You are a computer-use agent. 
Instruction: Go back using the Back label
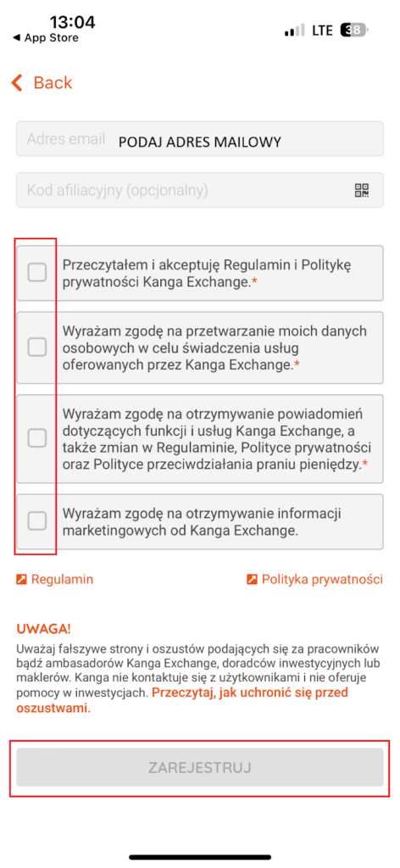pyautogui.click(x=53, y=83)
